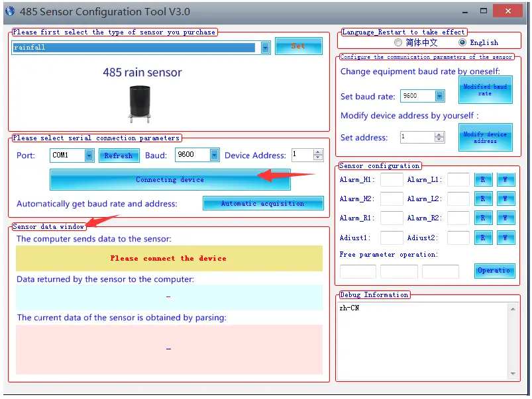Read Adiust1 with its R icon
Viewport: 532px width, 399px height.
tap(483, 238)
